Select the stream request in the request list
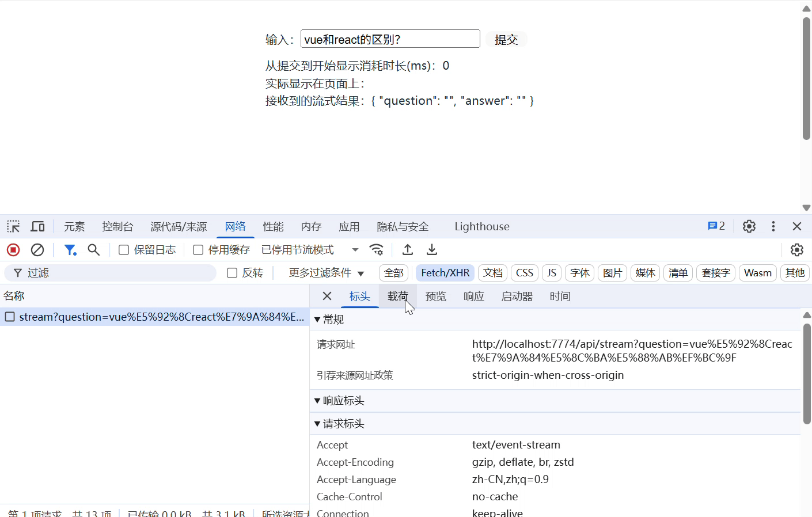Screen dimensions: 812x517 pos(155,317)
